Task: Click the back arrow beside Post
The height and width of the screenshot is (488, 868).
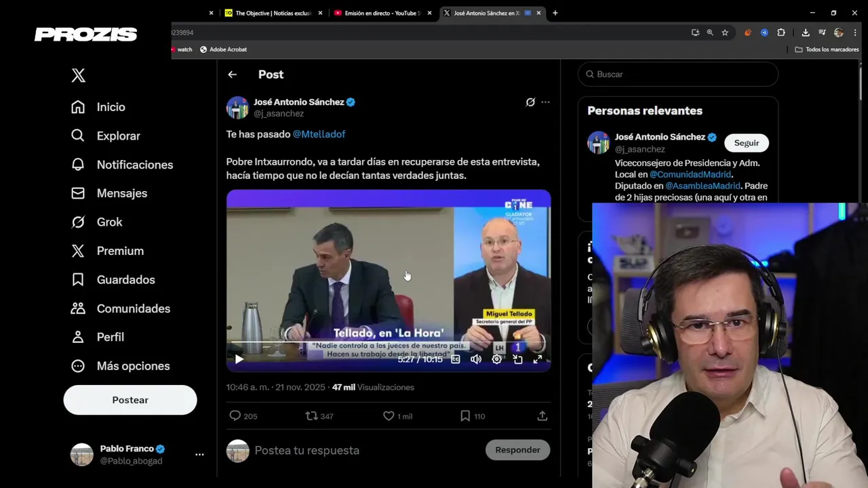Action: pyautogui.click(x=233, y=75)
